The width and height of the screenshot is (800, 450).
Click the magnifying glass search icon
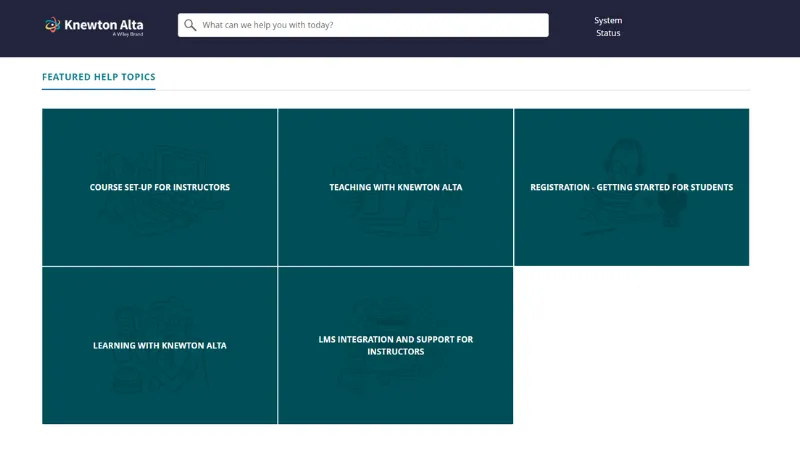click(190, 25)
